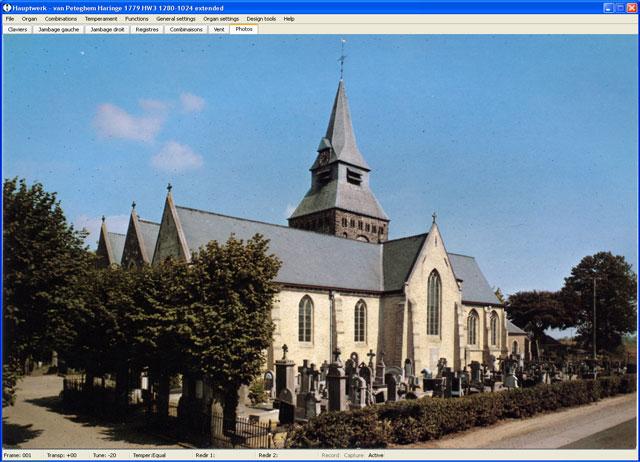Viewport: 640px width, 462px height.
Task: Open the File menu
Action: pos(10,19)
